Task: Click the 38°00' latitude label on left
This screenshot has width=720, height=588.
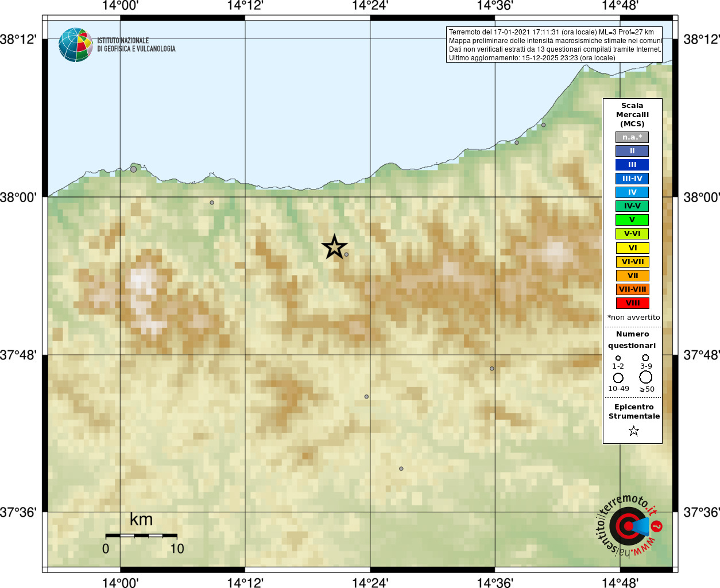Action: 18,198
